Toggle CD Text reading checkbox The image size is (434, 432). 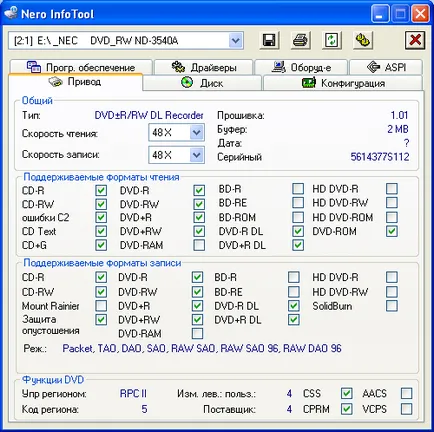tap(101, 231)
